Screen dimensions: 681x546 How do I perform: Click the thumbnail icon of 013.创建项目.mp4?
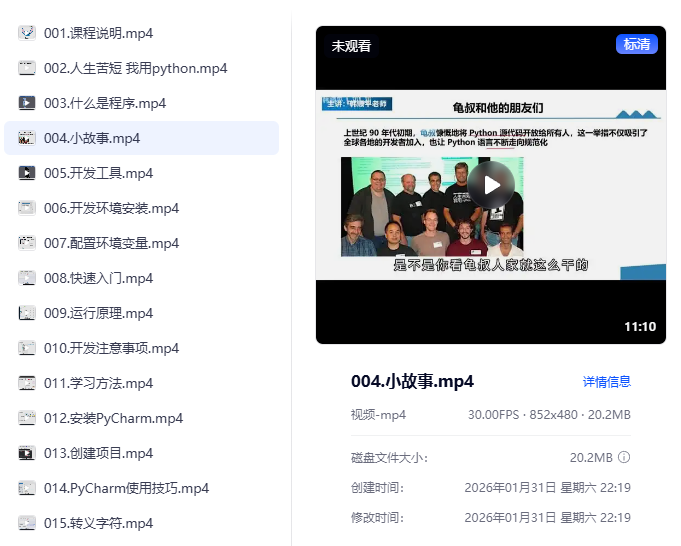coord(26,453)
